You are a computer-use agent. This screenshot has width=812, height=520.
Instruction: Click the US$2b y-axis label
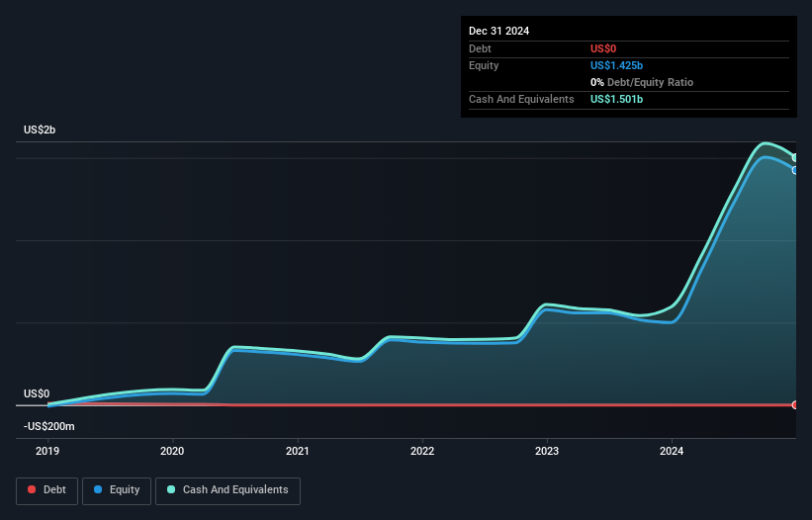point(40,130)
